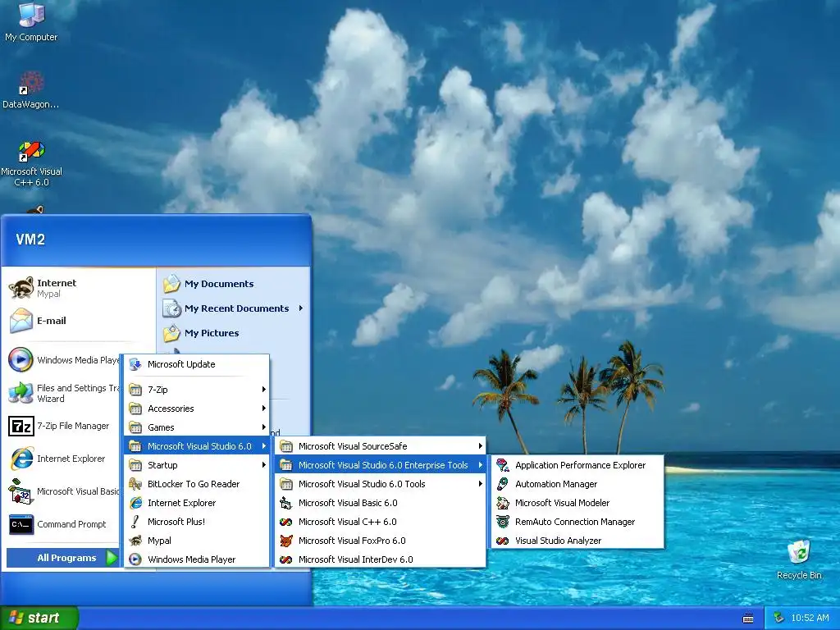The image size is (840, 630).
Task: Click Internet Explorer icon in recent programs
Action: [21, 459]
